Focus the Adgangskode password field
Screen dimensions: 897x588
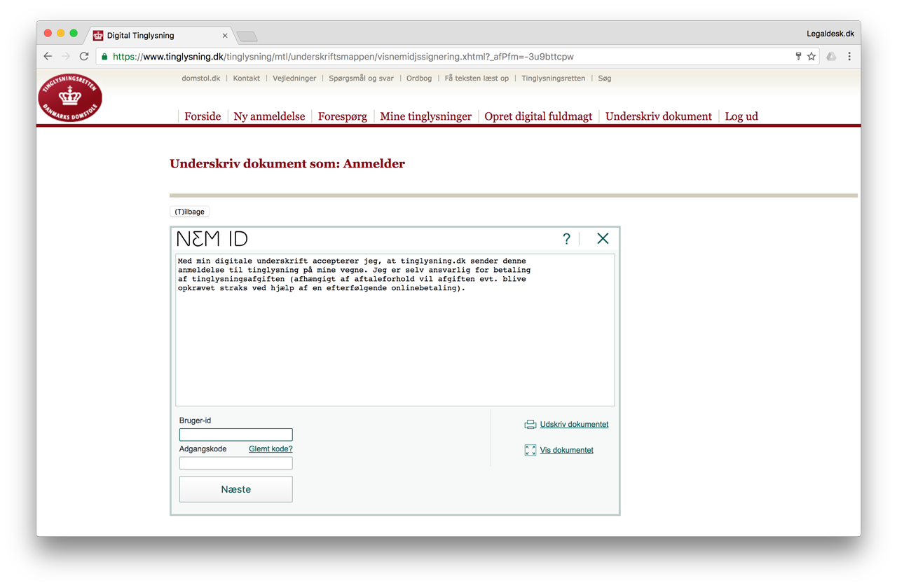tap(235, 463)
